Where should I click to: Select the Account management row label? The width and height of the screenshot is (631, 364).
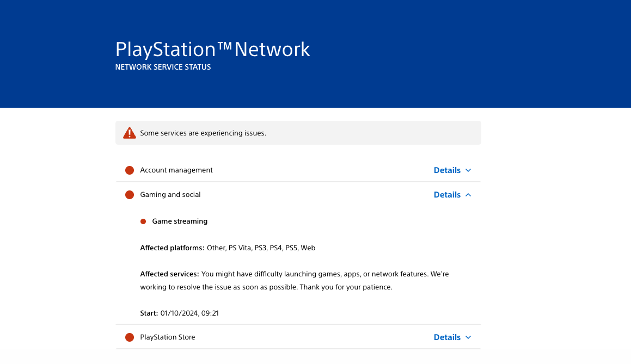(x=176, y=170)
